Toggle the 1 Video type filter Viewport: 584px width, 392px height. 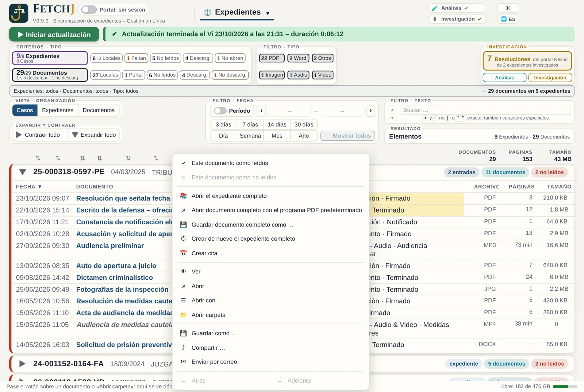(323, 75)
